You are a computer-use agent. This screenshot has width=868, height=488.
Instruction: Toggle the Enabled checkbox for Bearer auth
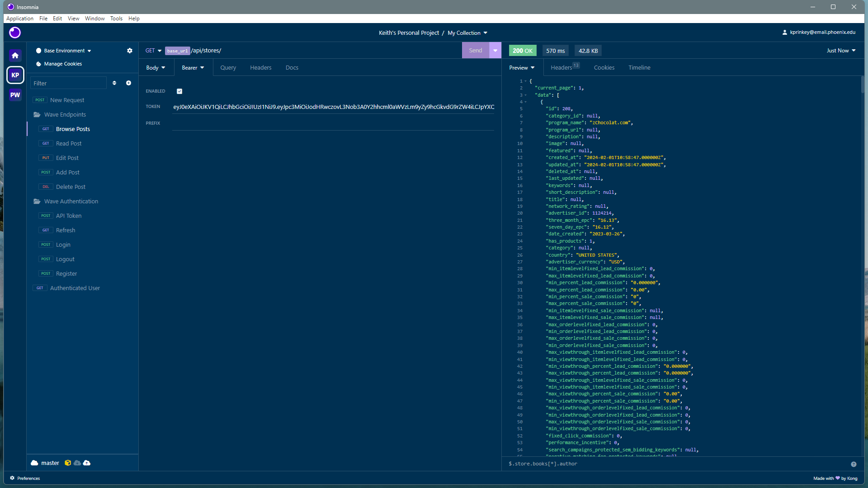tap(179, 91)
